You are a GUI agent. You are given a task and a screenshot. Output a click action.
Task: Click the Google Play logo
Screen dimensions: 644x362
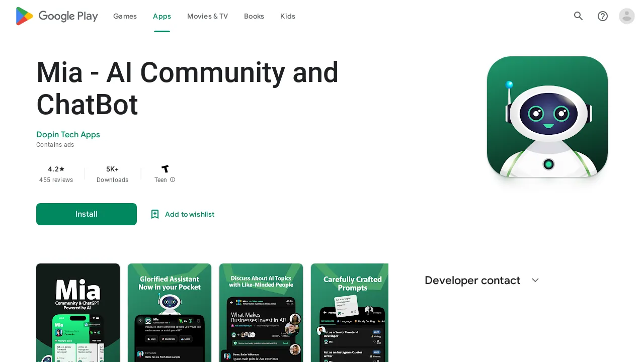coord(56,16)
